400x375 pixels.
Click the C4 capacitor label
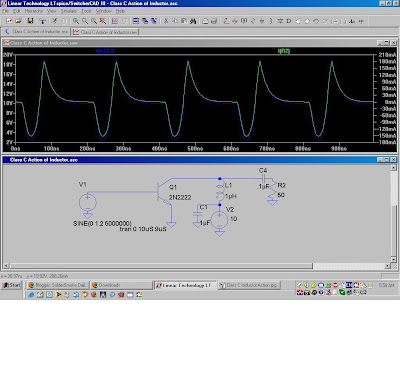coord(263,170)
